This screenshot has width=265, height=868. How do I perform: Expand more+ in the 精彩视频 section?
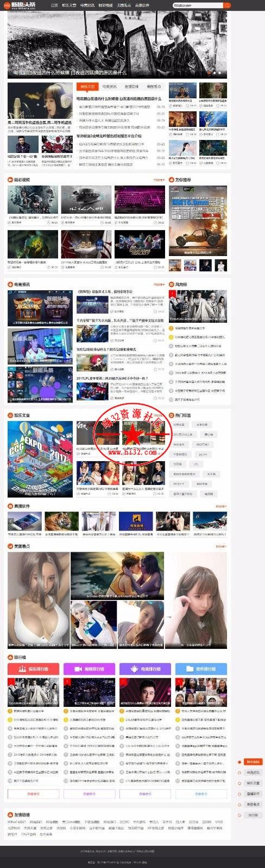click(159, 180)
